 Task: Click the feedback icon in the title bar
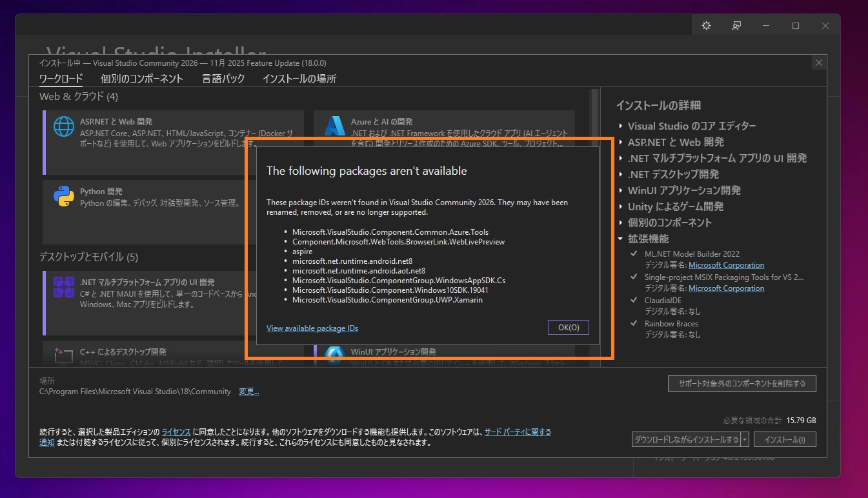coord(736,25)
